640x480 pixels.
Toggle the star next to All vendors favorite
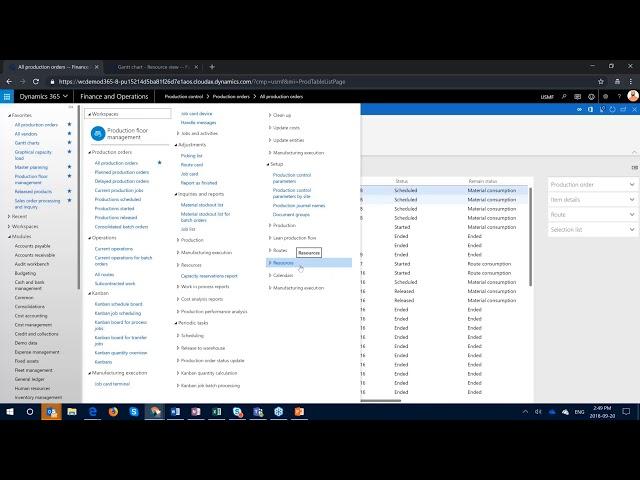pos(69,133)
